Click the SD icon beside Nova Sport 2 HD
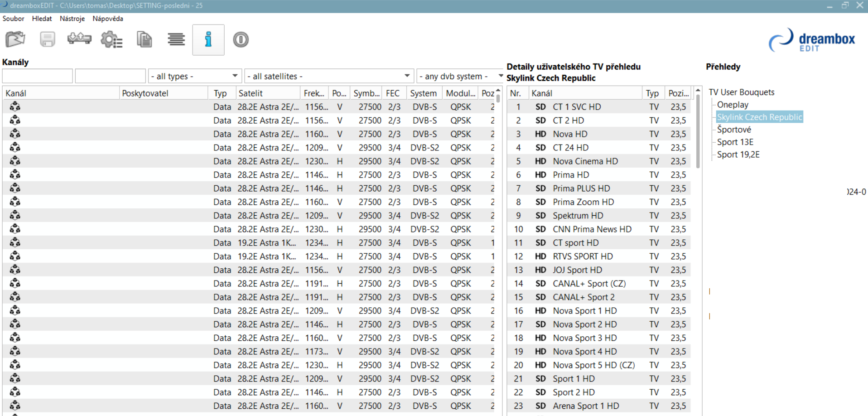The image size is (868, 416). [x=540, y=324]
